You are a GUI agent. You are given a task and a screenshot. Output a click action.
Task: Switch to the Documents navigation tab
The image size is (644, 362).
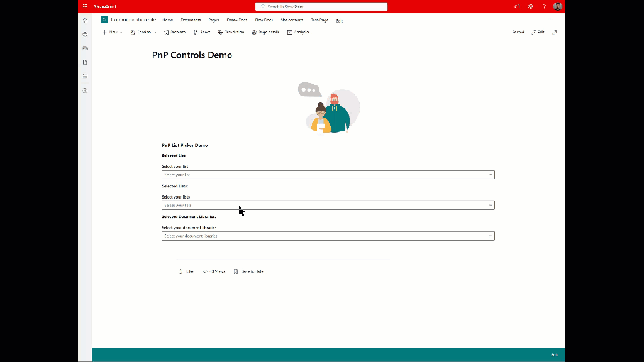192,21
